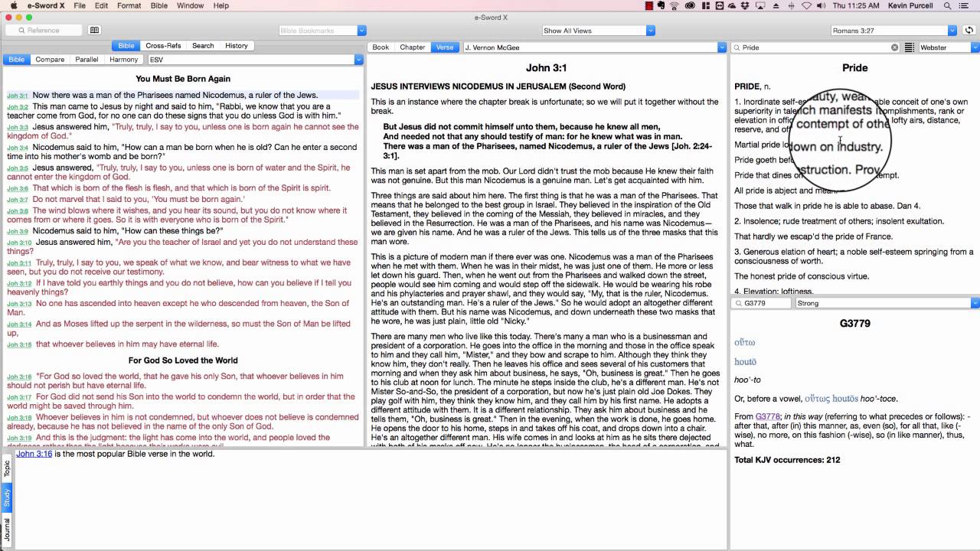Open the e-Sword X application menu
The width and height of the screenshot is (980, 551).
pos(47,5)
